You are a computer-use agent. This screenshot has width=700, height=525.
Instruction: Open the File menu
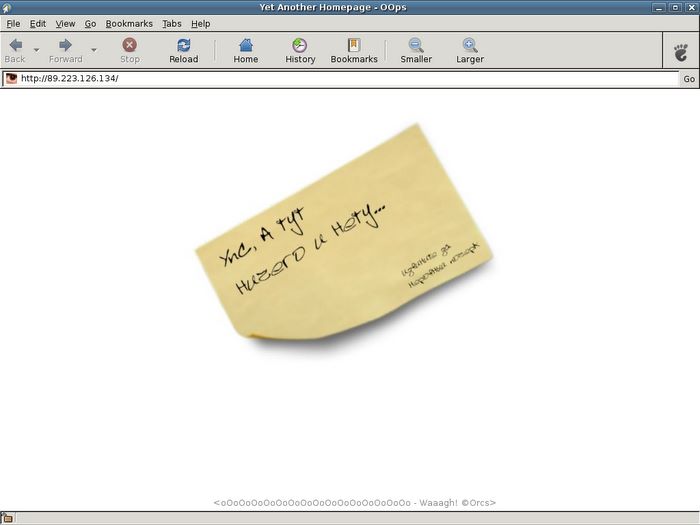[13, 23]
